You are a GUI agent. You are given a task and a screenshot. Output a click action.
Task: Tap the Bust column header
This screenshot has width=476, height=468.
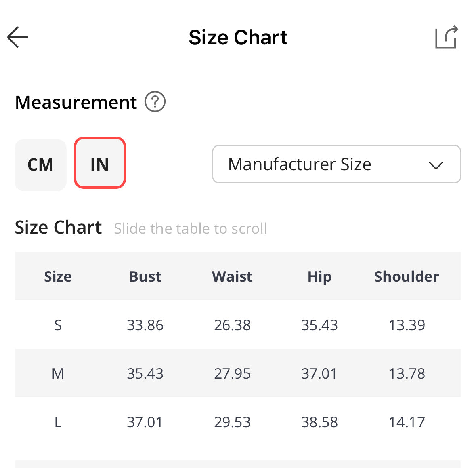145,276
